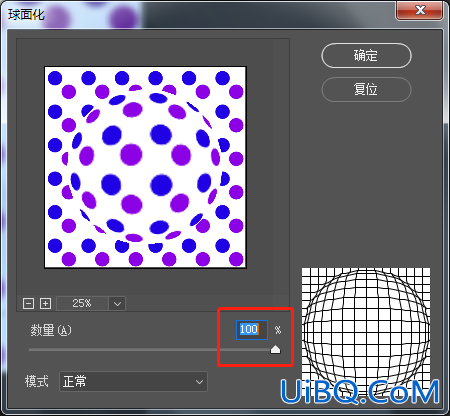Open the 模式 mode dropdown
Screen dimensions: 450x416
coord(133,381)
